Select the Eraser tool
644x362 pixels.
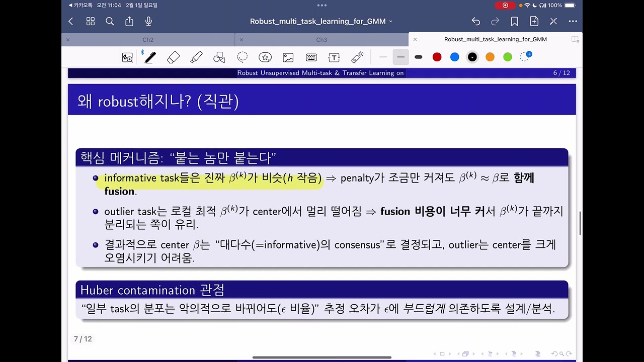173,57
